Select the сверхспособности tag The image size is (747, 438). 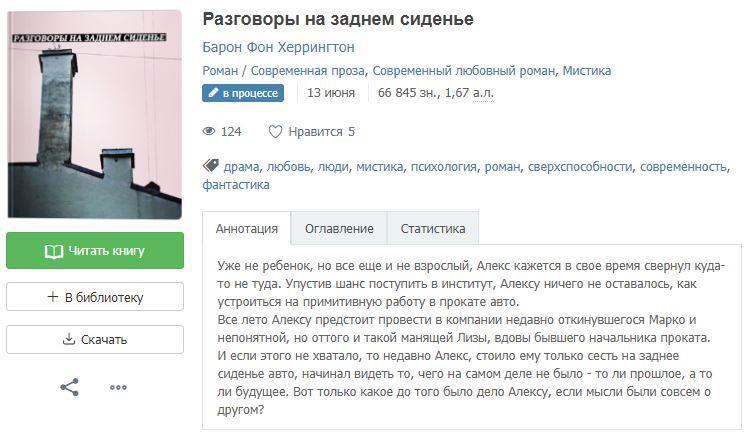pos(580,167)
